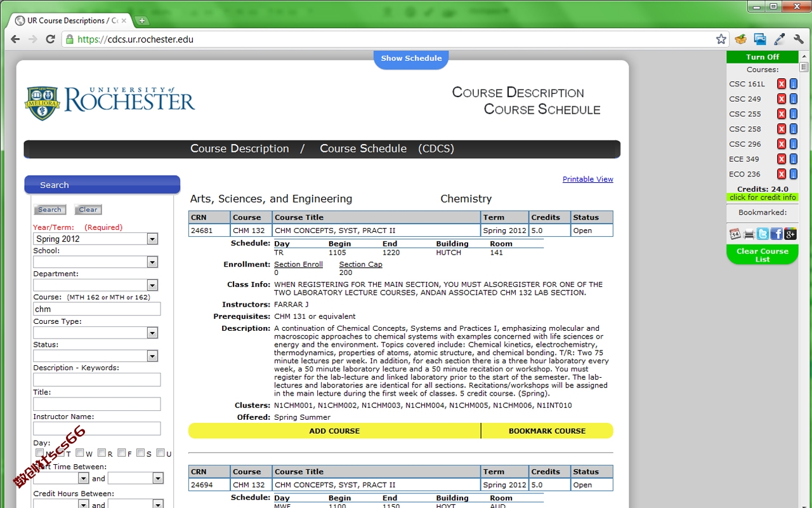This screenshot has height=508, width=812.
Task: Open the Status dropdown
Action: (95, 356)
